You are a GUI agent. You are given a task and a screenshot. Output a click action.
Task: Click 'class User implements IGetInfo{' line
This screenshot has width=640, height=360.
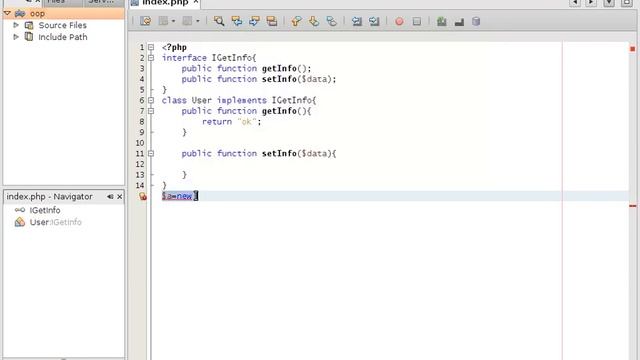239,100
